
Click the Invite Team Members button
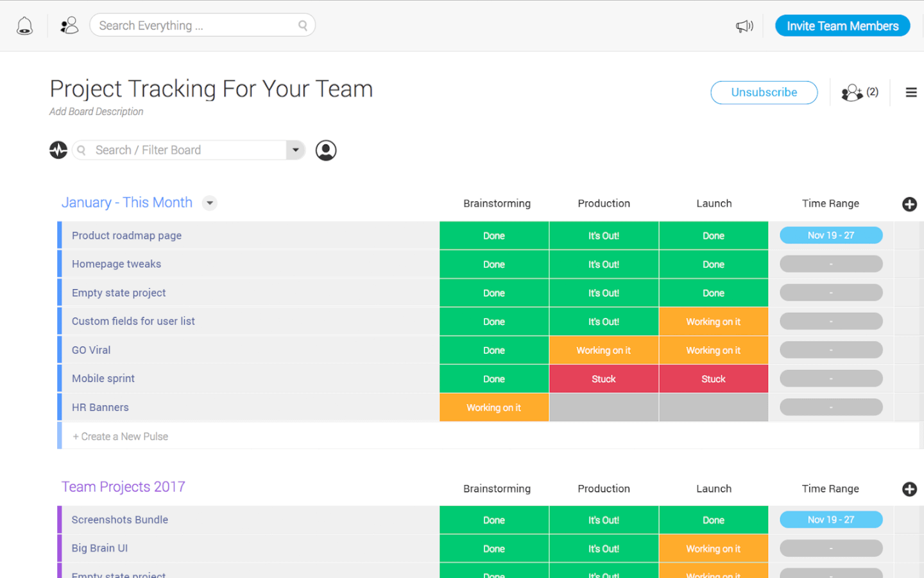(x=843, y=26)
